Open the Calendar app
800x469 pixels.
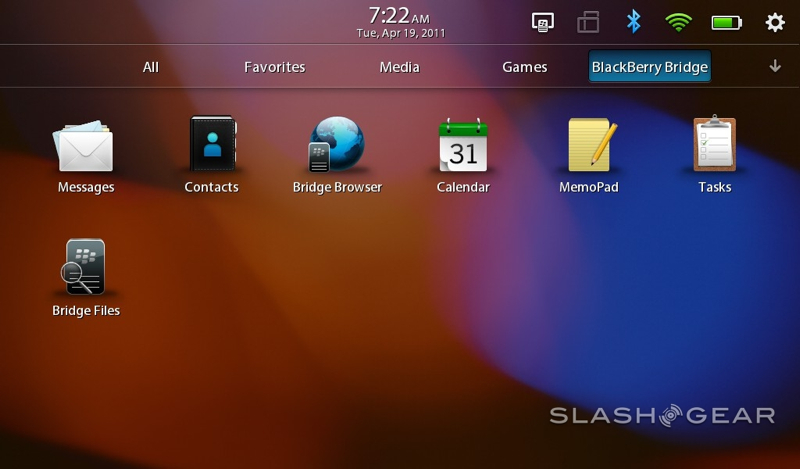(x=463, y=149)
